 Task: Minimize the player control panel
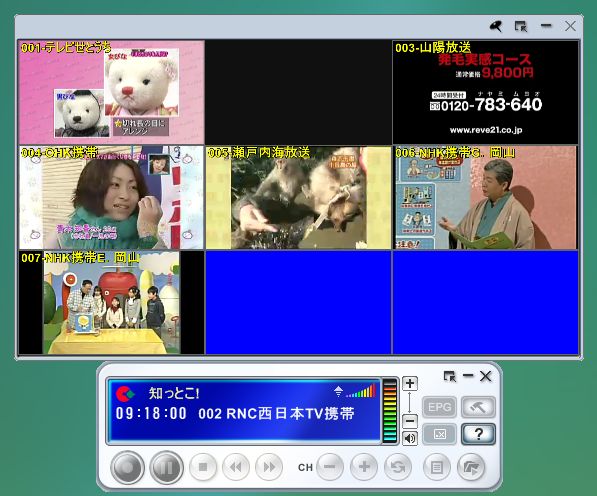(468, 376)
